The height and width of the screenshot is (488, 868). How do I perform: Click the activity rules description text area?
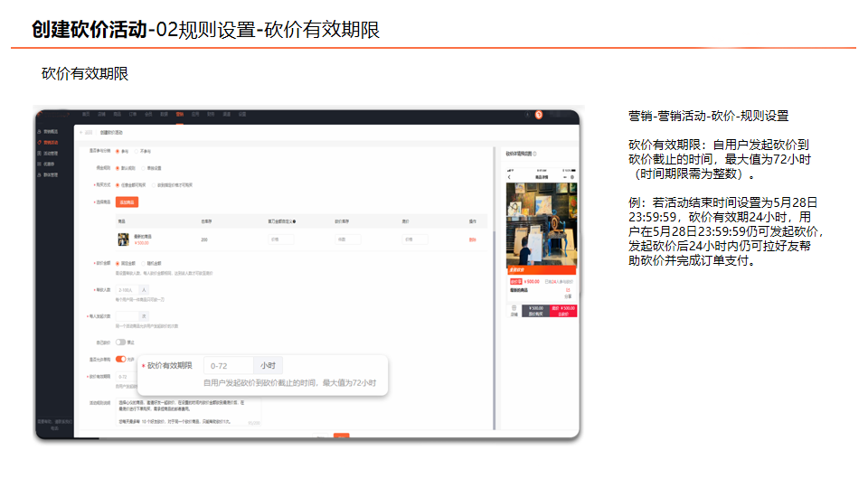pos(188,412)
